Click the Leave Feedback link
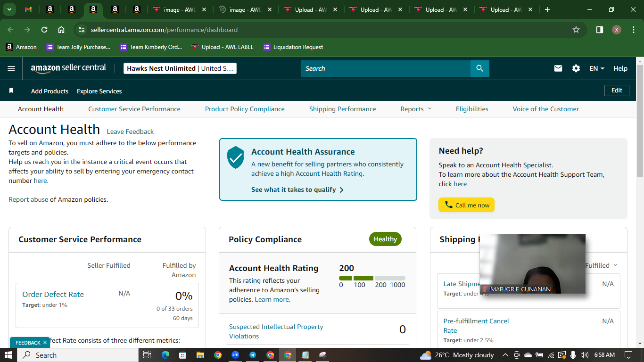Image resolution: width=644 pixels, height=362 pixels. 130,132
